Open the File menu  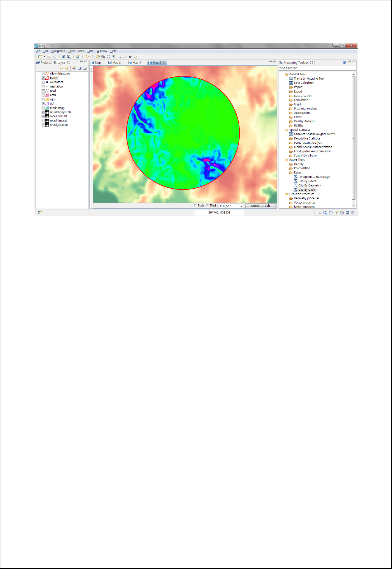pos(38,51)
